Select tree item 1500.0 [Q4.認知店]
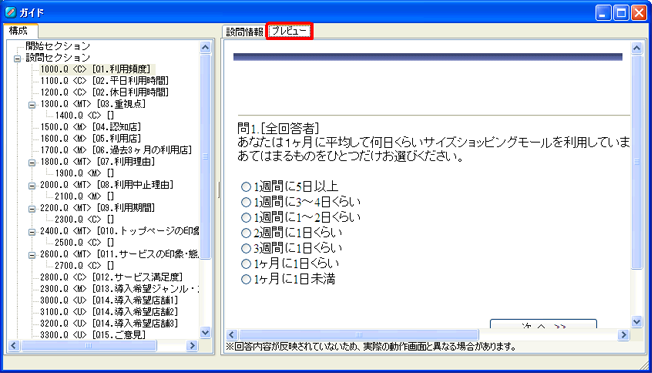The image size is (652, 373). (x=91, y=127)
